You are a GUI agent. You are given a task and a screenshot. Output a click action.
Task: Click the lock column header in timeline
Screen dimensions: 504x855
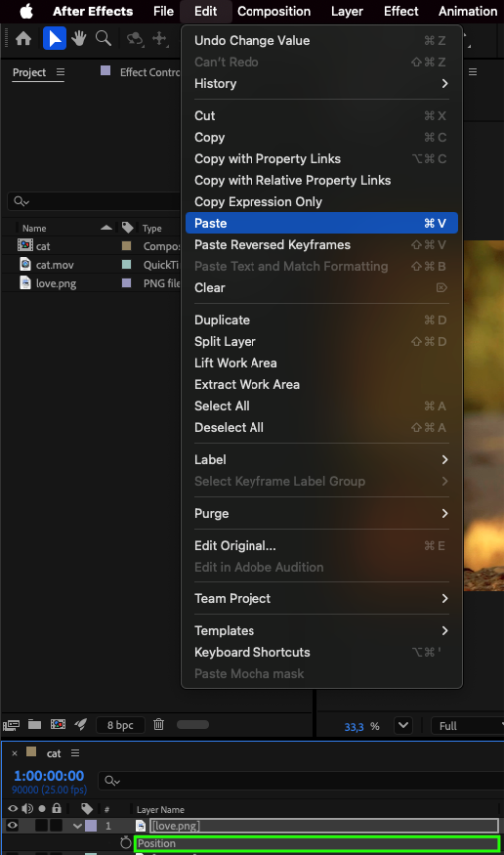pos(56,808)
